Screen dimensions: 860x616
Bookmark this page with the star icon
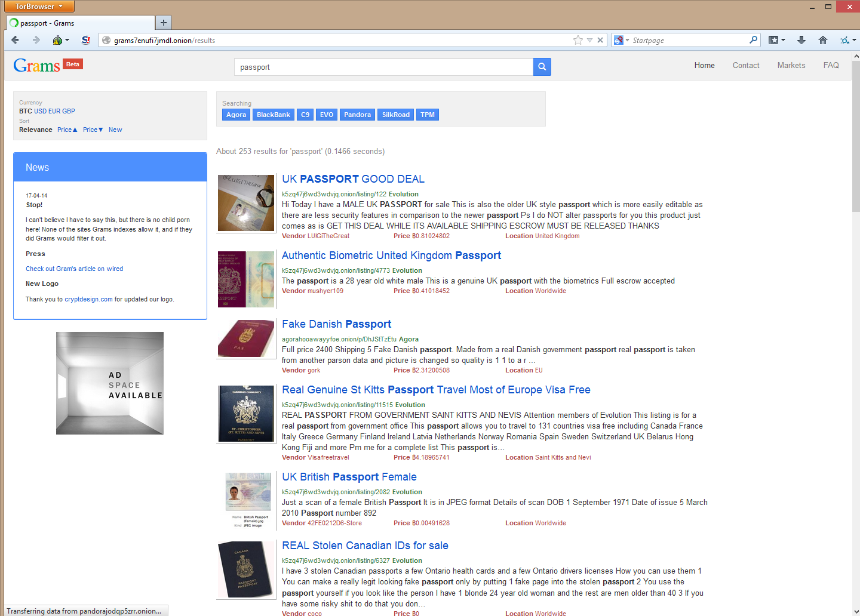click(x=578, y=40)
